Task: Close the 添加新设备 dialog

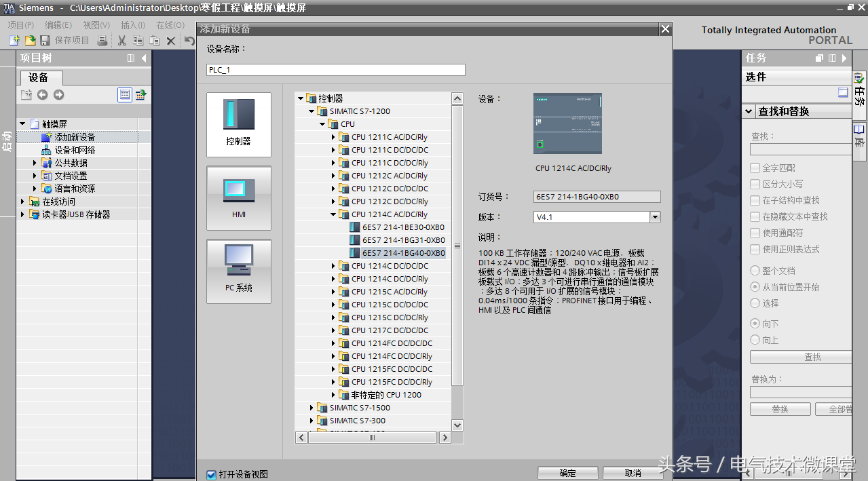Action: 665,29
